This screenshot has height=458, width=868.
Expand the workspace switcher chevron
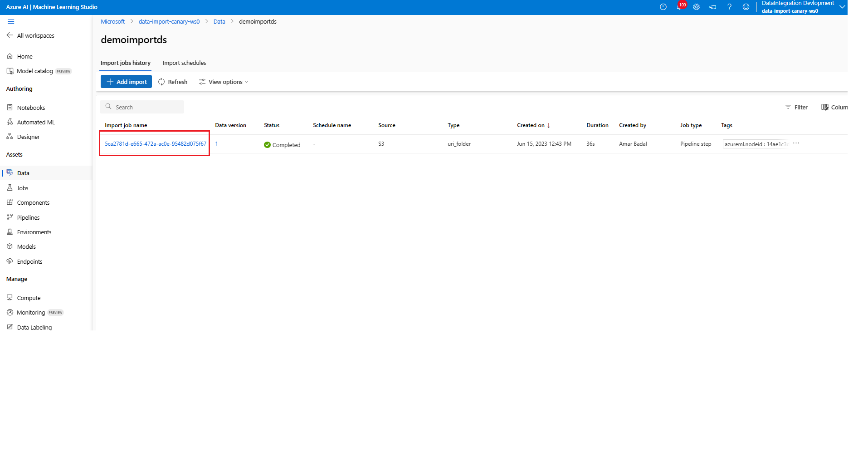842,7
